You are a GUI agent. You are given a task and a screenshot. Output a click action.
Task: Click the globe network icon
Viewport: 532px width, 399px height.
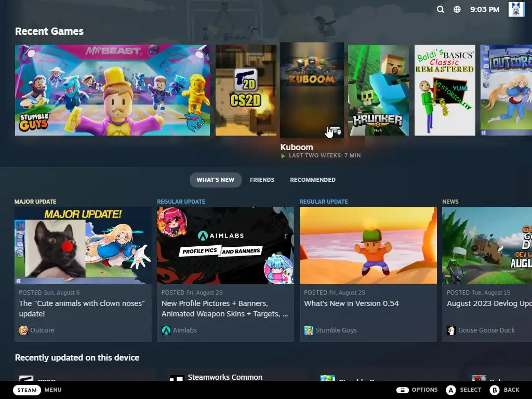click(457, 9)
